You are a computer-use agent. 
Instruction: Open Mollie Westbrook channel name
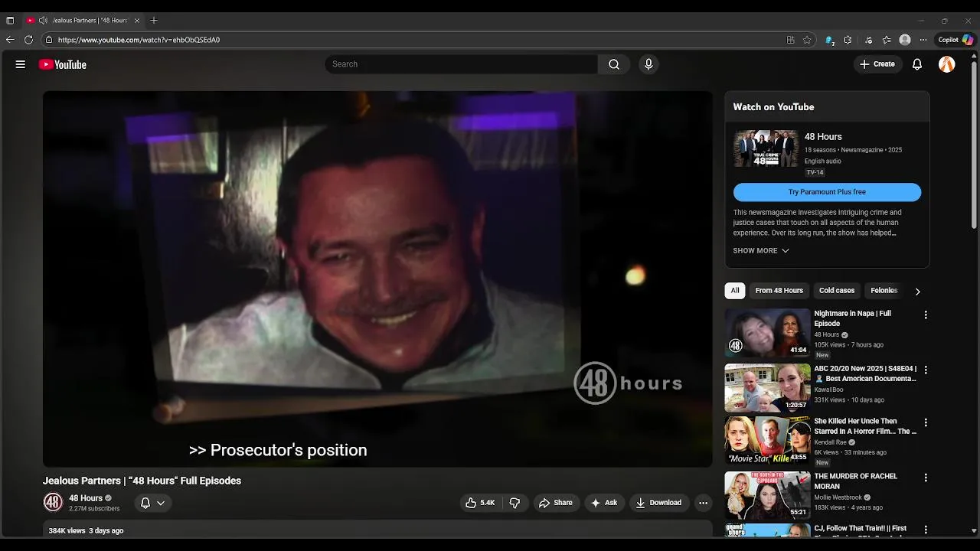click(x=838, y=497)
